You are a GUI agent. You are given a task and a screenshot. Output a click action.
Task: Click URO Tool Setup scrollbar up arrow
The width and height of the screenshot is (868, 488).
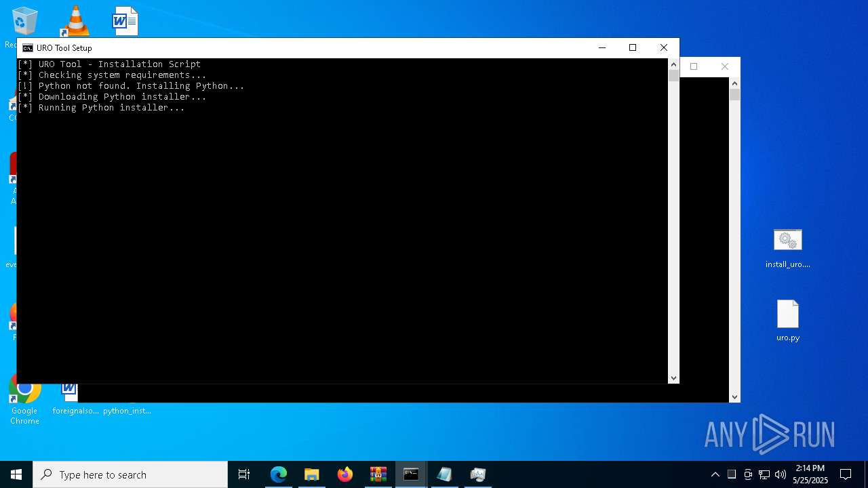pos(673,64)
